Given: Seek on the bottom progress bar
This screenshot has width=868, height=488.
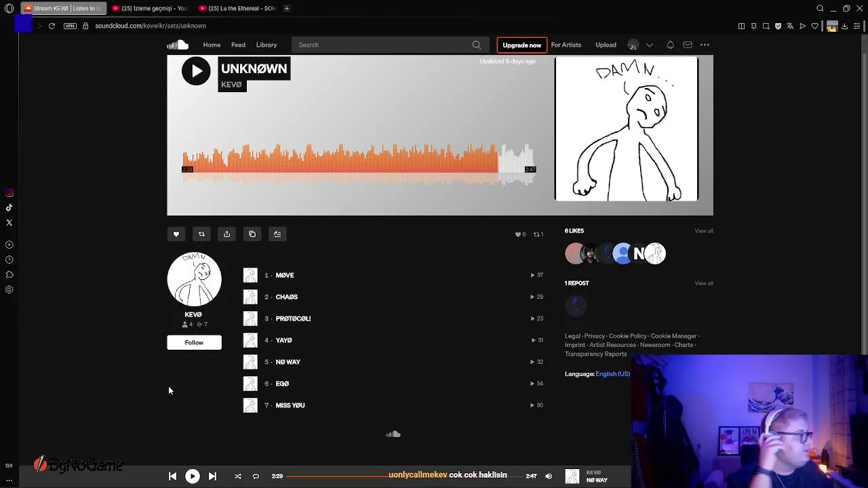Looking at the screenshot, I should click(x=404, y=476).
